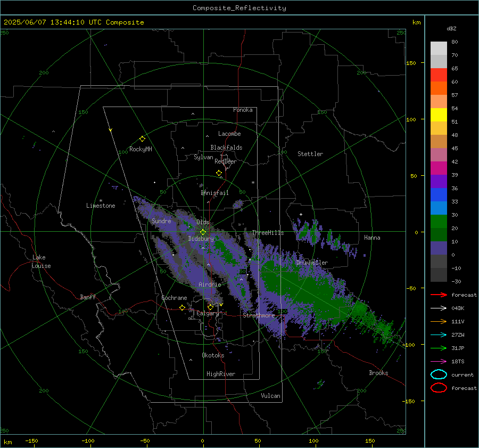479x448 pixels.
Task: Click the Drumheller city label
Action: [312, 263]
